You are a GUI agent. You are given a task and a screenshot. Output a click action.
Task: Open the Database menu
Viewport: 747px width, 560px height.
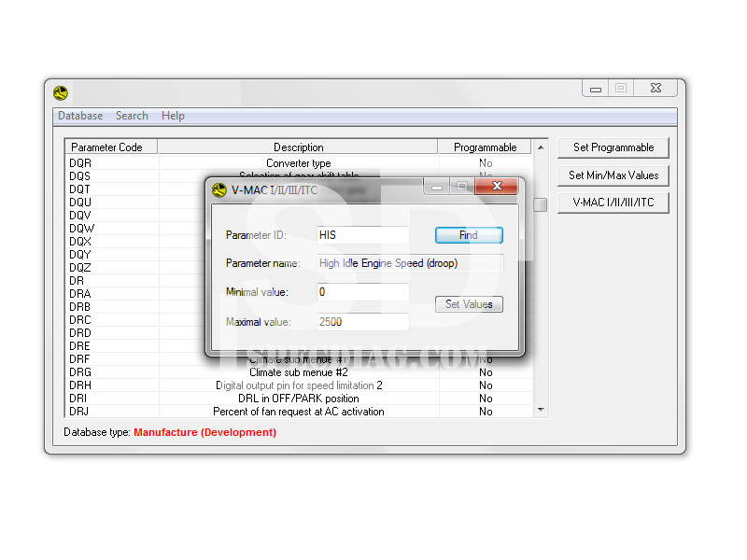click(80, 116)
